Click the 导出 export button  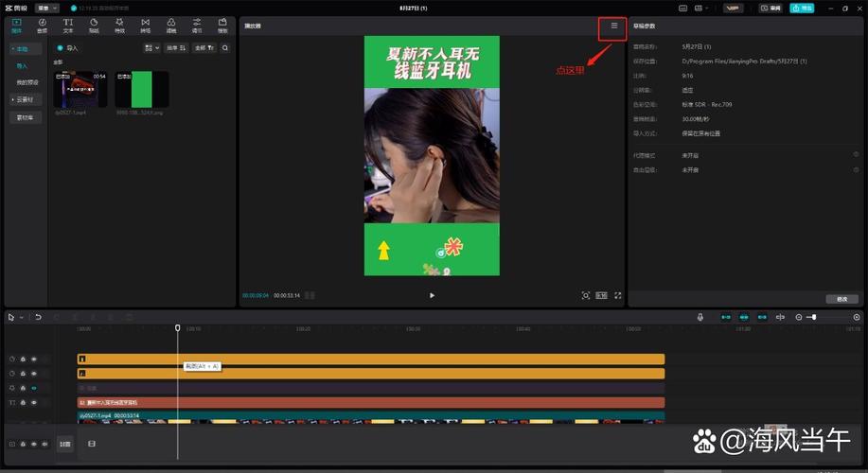[802, 9]
